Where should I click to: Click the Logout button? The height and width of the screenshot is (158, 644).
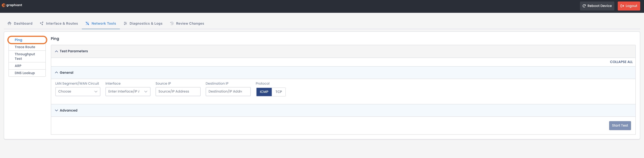pos(629,6)
